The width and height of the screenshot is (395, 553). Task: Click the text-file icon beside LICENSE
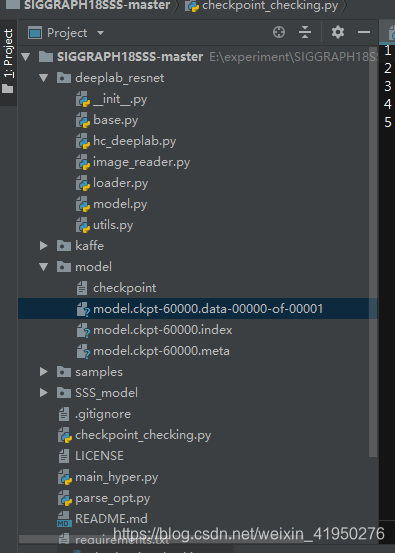[x=64, y=456]
